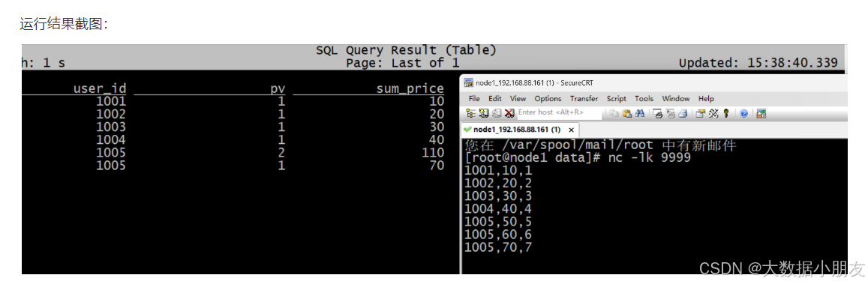Click the Print Selection toolbar icon
This screenshot has height=284, width=868.
(x=671, y=113)
